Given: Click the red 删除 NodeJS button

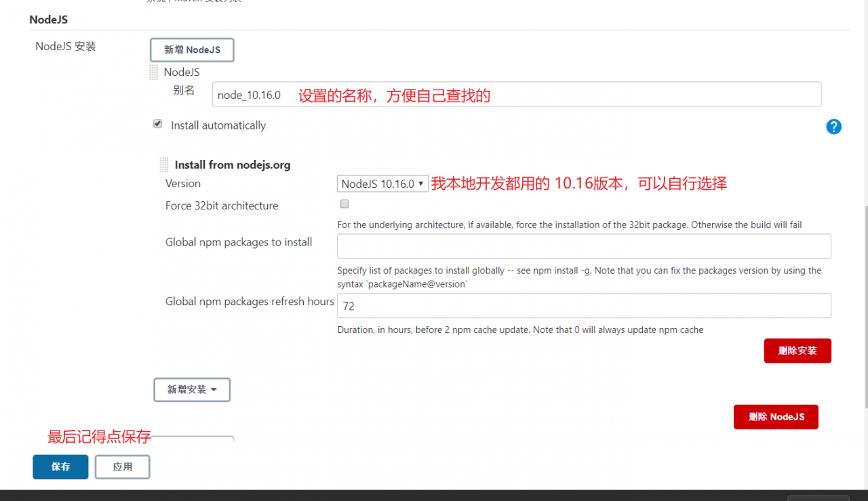Looking at the screenshot, I should 776,417.
